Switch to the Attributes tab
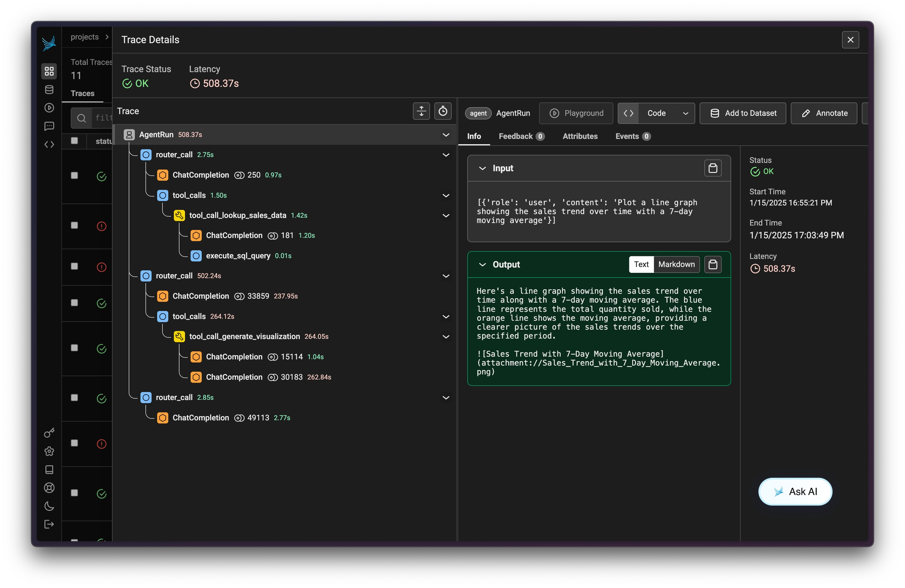This screenshot has width=905, height=588. tap(580, 136)
